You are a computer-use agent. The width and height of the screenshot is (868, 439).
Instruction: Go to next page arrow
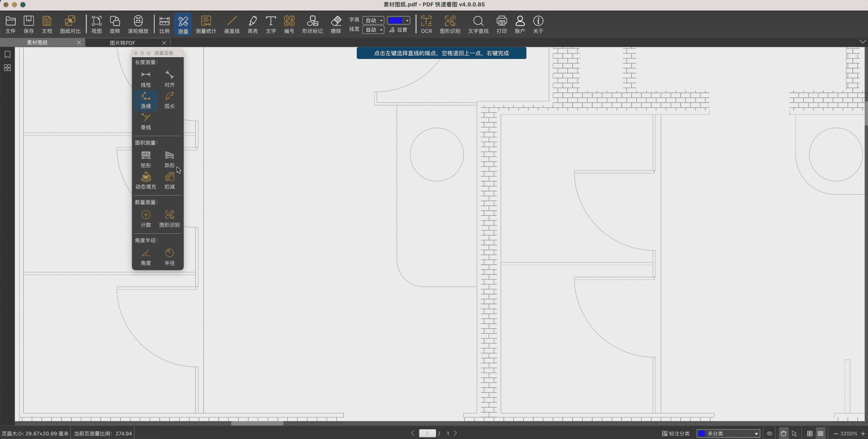tap(455, 433)
